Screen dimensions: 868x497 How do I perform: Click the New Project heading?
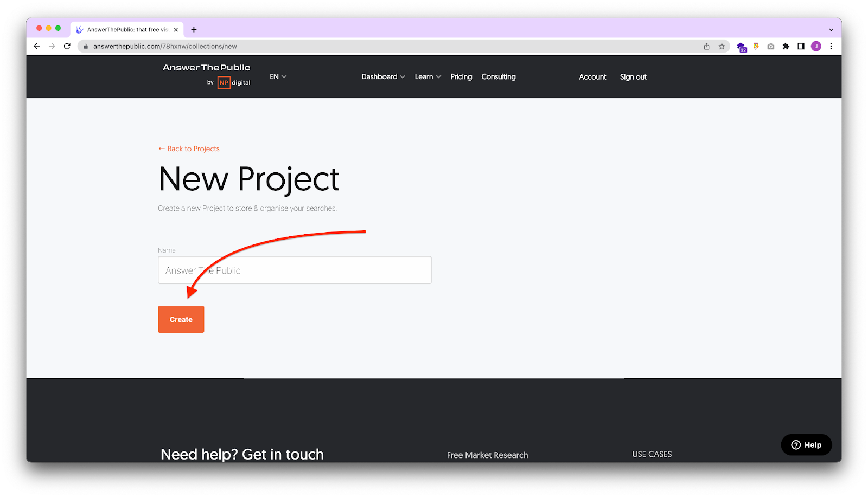249,179
